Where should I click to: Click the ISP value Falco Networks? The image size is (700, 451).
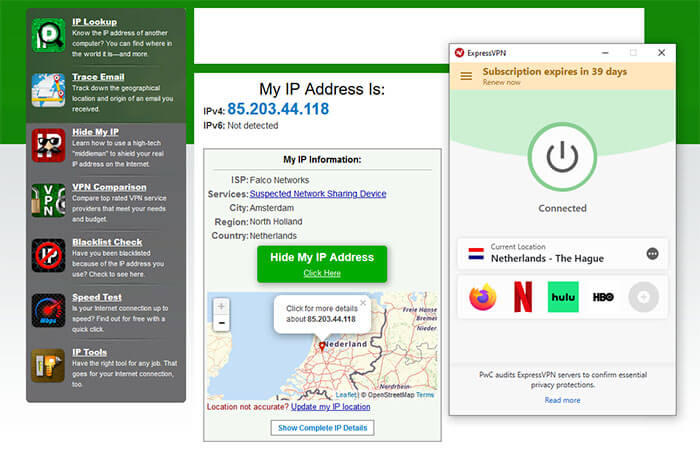(x=279, y=180)
